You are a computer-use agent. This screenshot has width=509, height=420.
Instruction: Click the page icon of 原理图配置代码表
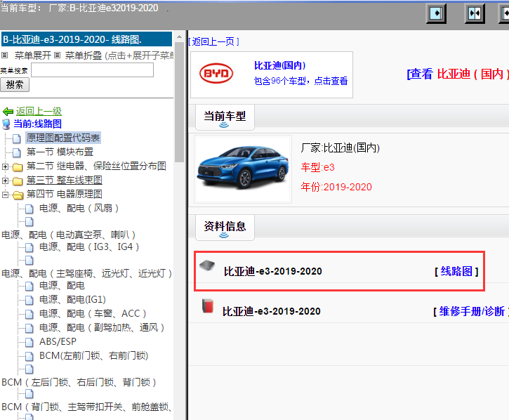17,138
